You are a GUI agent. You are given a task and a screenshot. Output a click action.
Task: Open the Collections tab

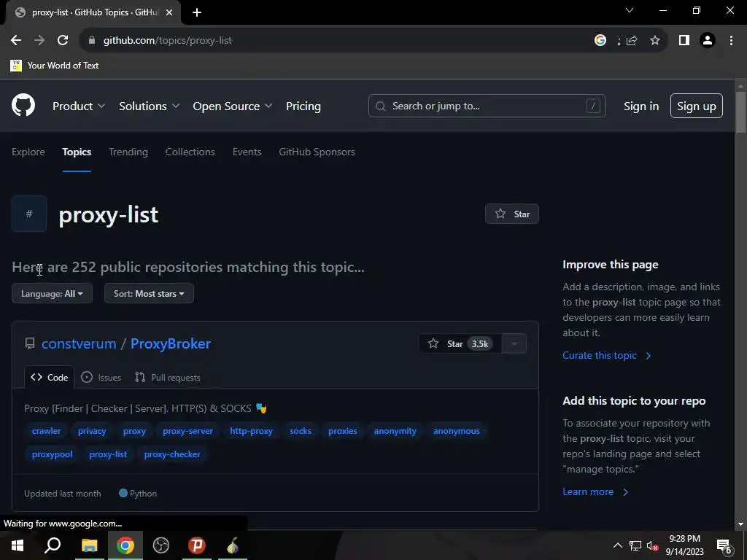coord(190,152)
